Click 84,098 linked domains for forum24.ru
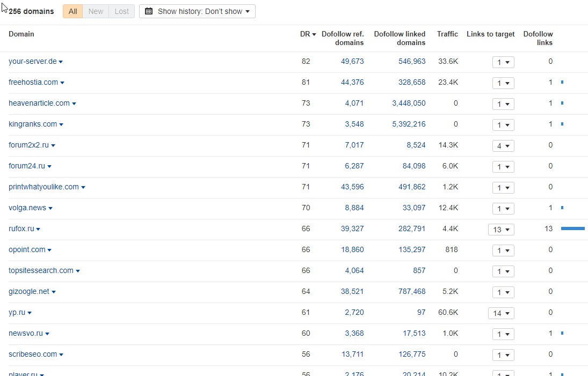The image size is (588, 376). tap(414, 166)
